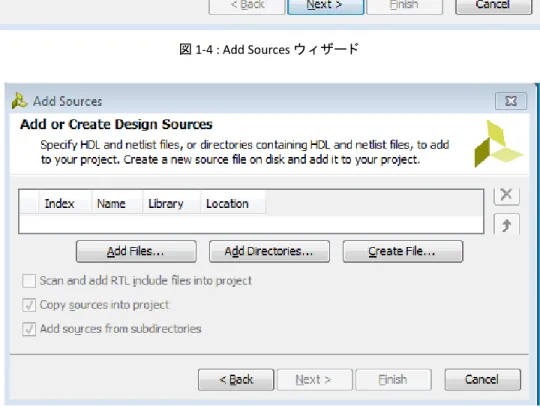Screen dimensions: 540x407
Task: Sort by the Location column header
Action: pyautogui.click(x=233, y=204)
